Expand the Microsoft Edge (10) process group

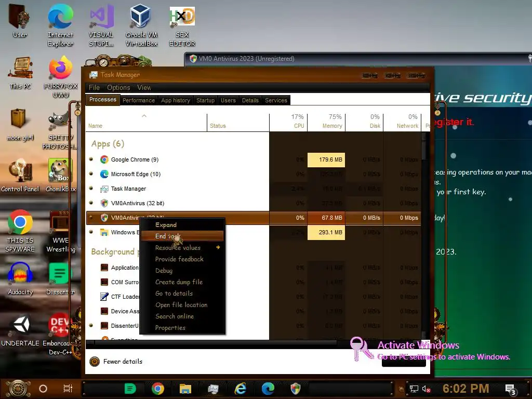[91, 174]
